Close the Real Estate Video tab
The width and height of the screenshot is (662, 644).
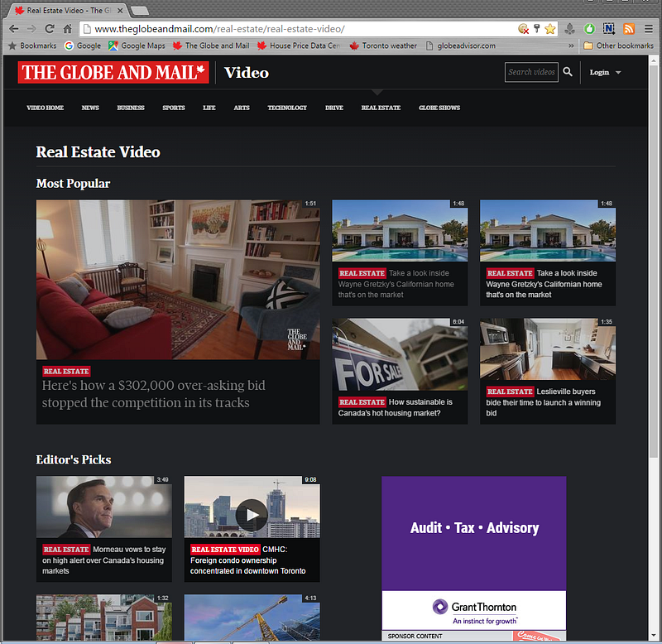(120, 11)
